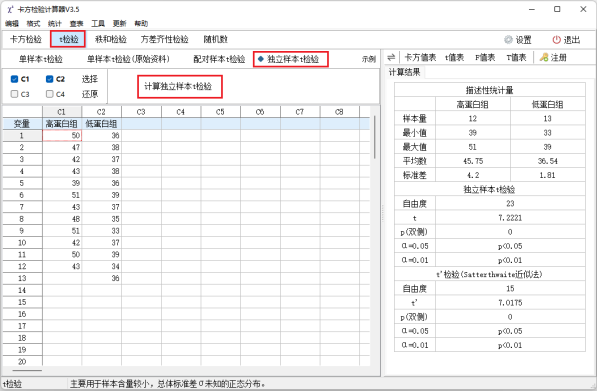Open the 查表 menu
This screenshot has height=392, width=598.
(x=76, y=24)
